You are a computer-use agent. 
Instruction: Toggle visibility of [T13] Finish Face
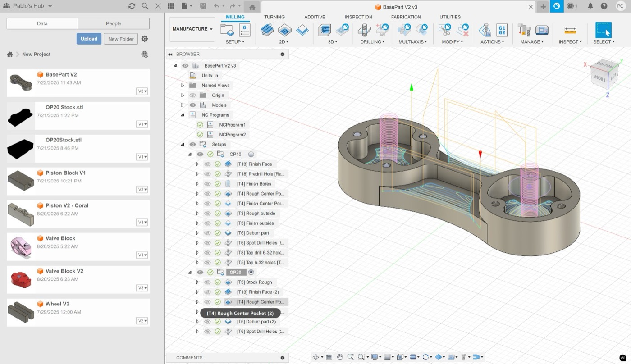(x=207, y=164)
